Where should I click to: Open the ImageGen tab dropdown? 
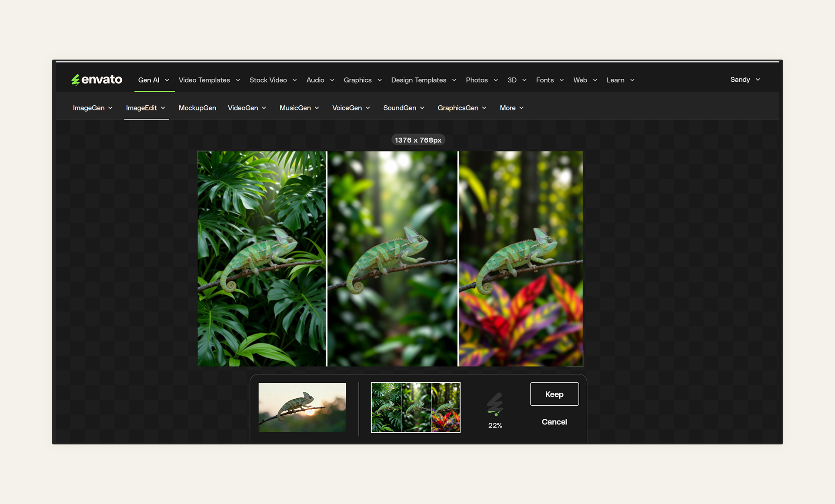click(92, 108)
